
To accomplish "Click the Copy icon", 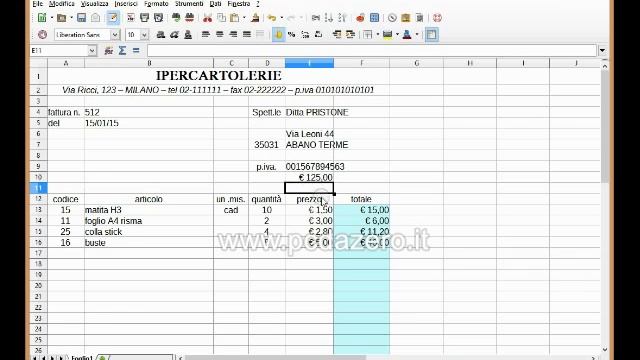I will [221, 18].
